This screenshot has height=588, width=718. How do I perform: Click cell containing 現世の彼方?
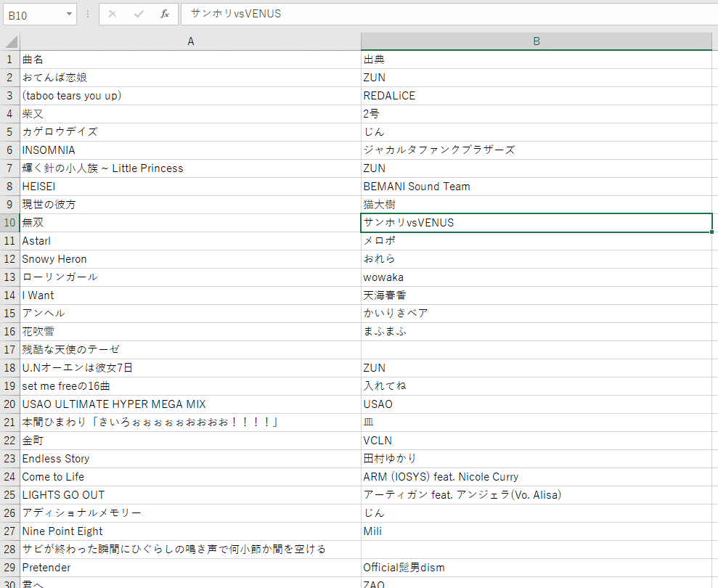click(190, 205)
